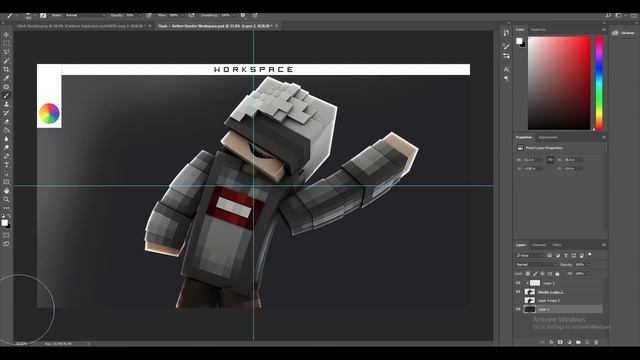This screenshot has height=360, width=640.
Task: Select the Hand tool
Action: [6, 191]
